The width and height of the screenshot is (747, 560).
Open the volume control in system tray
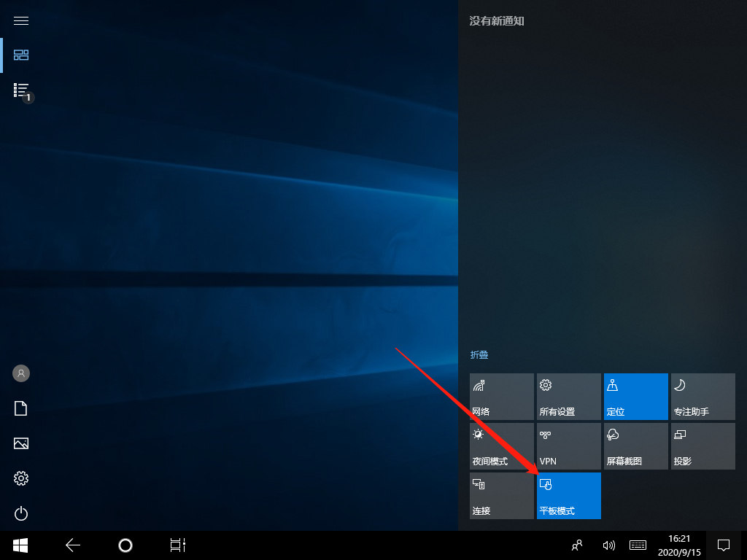pos(609,545)
